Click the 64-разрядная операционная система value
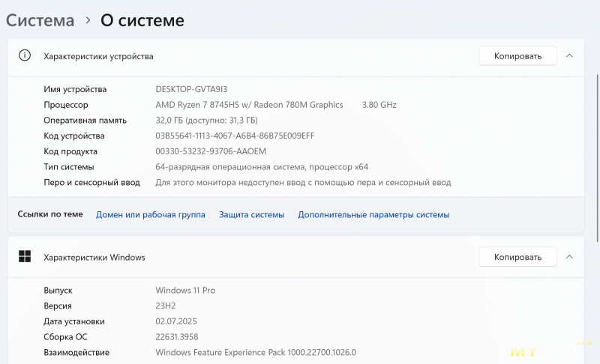 click(x=262, y=167)
